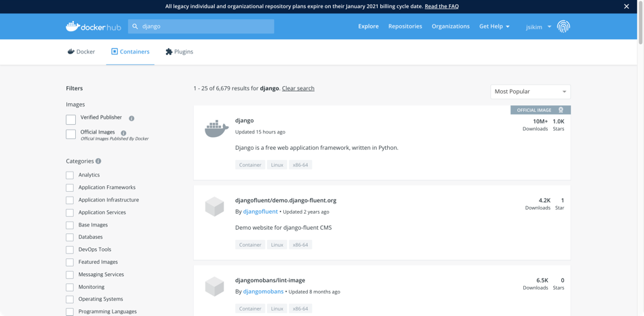The width and height of the screenshot is (644, 316).
Task: Click the Official Images info icon
Action: pyautogui.click(x=123, y=133)
